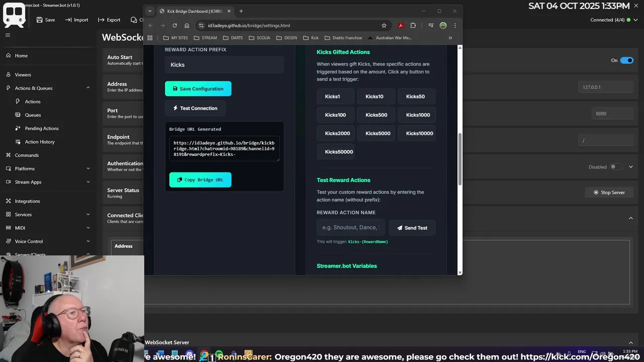Click the Import arrow icon in toolbar

68,20
